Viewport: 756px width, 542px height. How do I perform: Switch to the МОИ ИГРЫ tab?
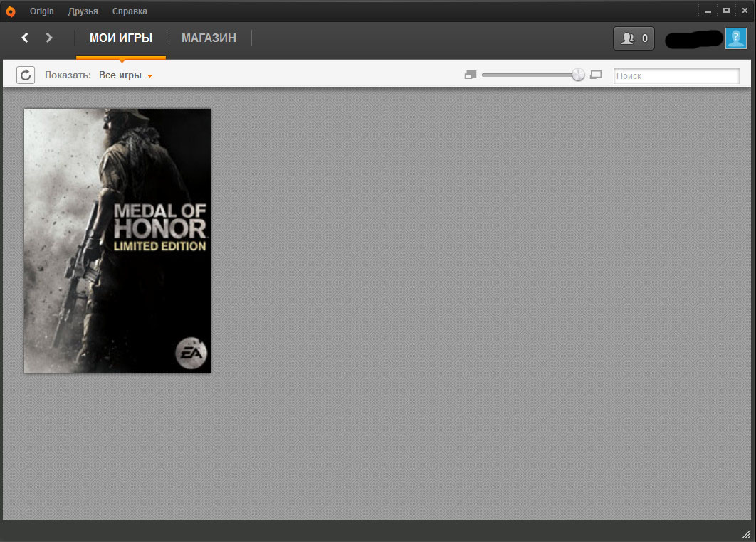point(121,38)
